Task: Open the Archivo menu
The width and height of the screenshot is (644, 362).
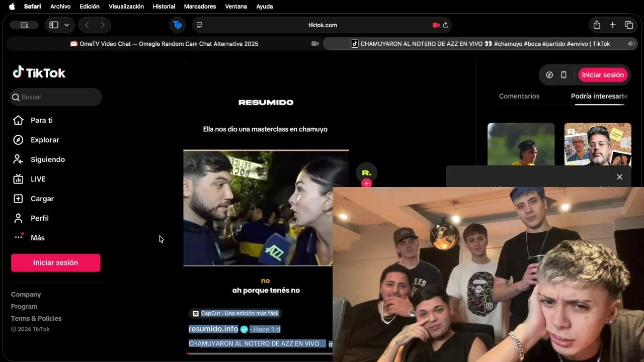Action: pos(60,7)
